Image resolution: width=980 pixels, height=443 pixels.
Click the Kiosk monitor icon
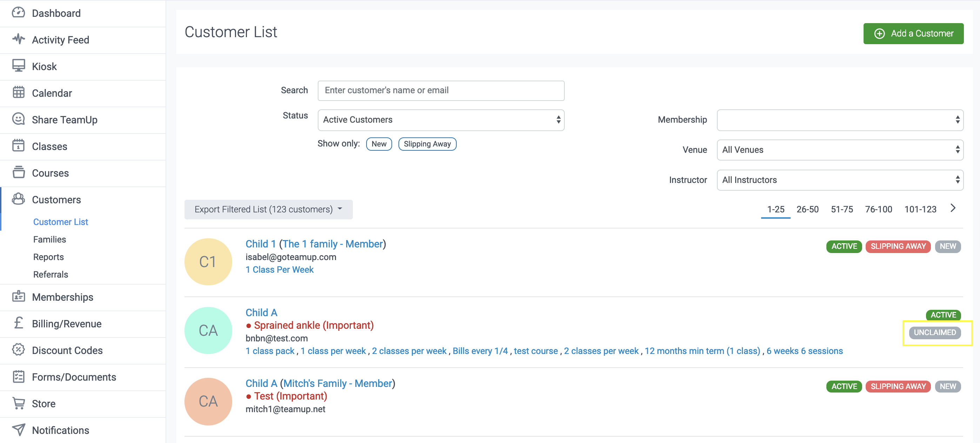tap(18, 66)
